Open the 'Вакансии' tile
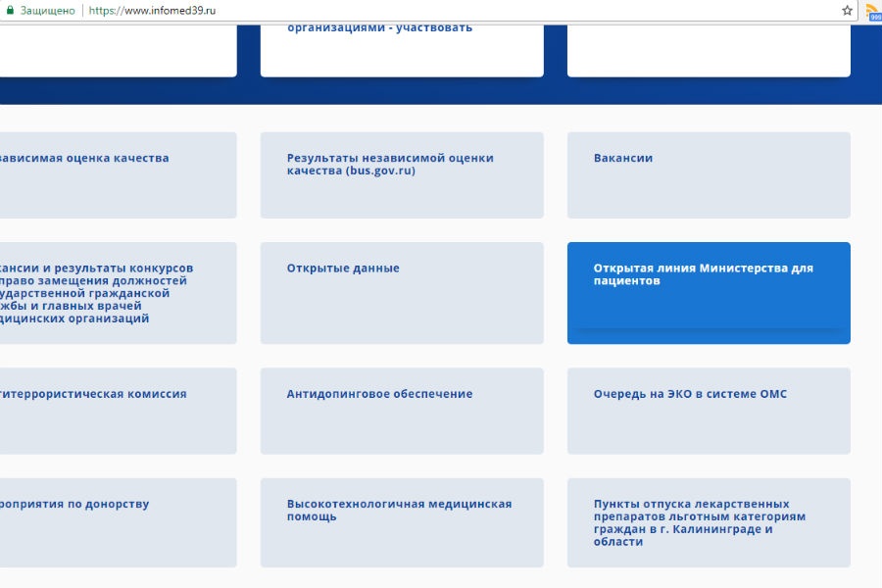The image size is (882, 588). (x=708, y=174)
